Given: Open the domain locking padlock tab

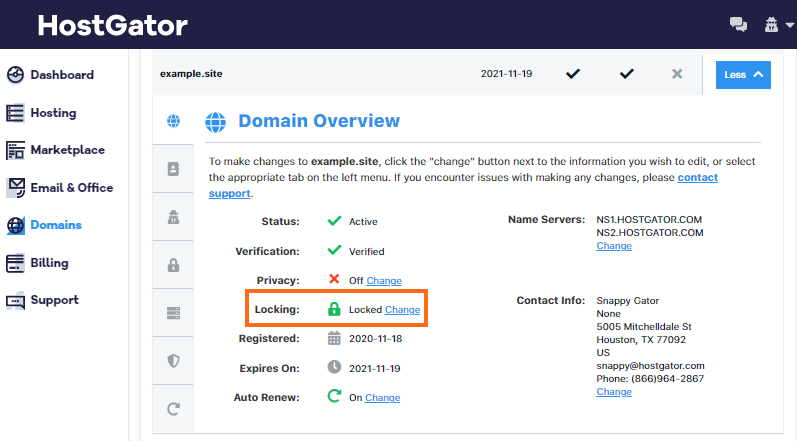Looking at the screenshot, I should point(173,265).
